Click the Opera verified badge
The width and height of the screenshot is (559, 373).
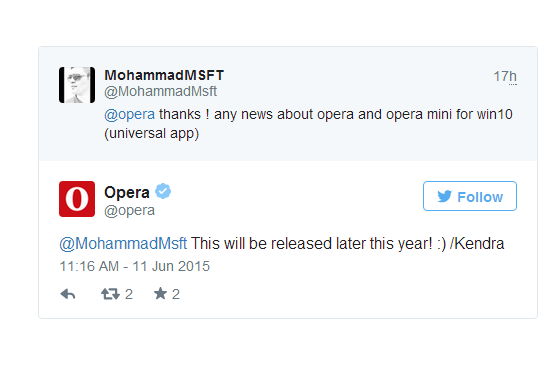click(x=163, y=191)
